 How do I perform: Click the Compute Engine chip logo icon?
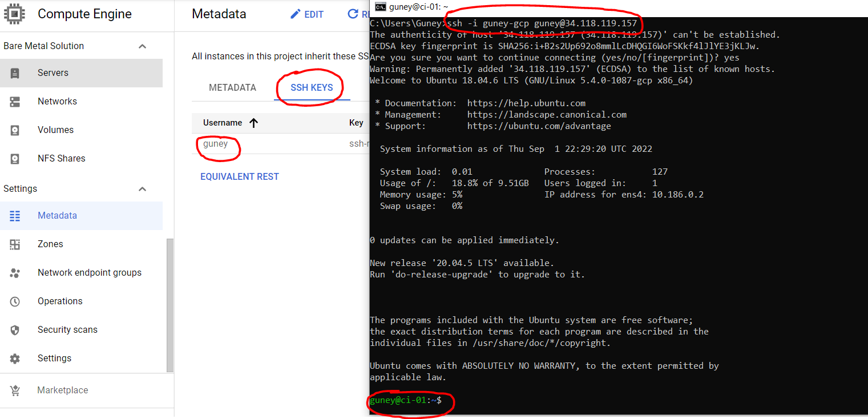14,13
